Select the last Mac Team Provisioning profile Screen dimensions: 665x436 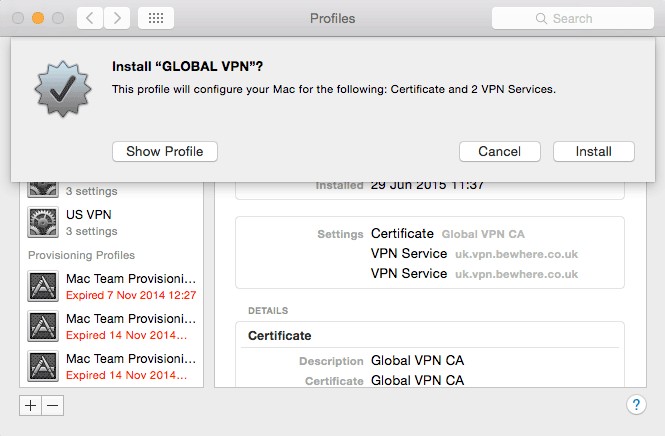[x=112, y=366]
